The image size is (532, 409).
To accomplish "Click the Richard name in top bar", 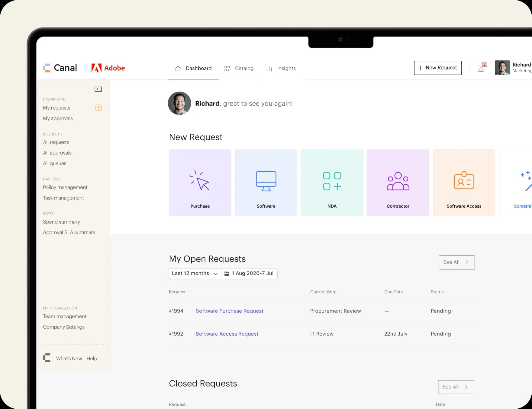I will tap(522, 65).
